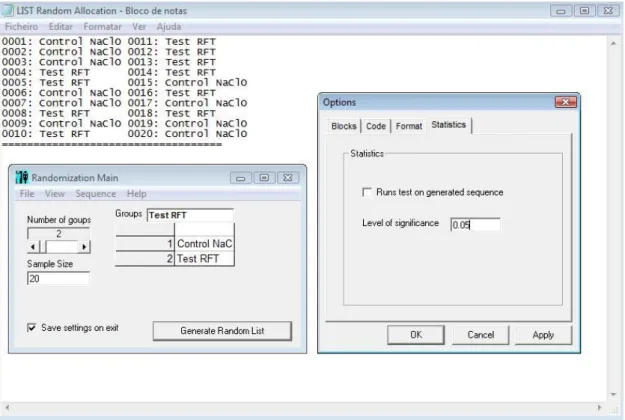Switch to the Blocks tab in Options

click(344, 126)
